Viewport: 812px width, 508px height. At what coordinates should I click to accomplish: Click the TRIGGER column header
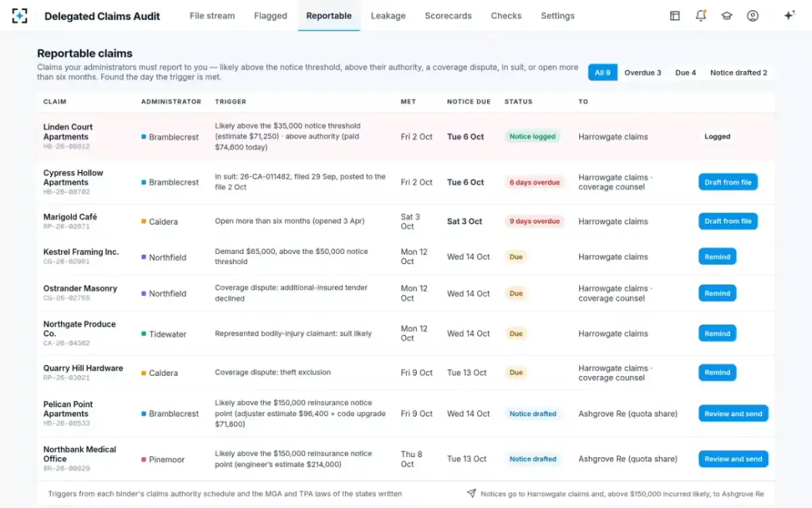tap(231, 102)
